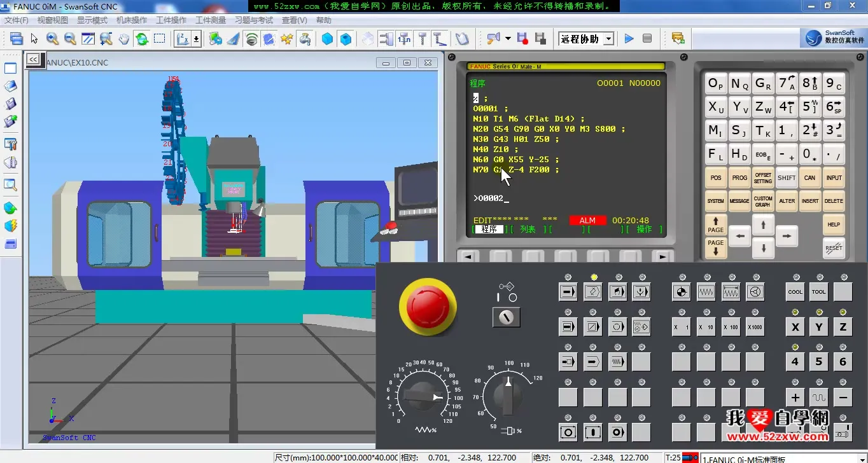
Task: Adjust the feedrate override rotary dial
Action: (x=423, y=396)
